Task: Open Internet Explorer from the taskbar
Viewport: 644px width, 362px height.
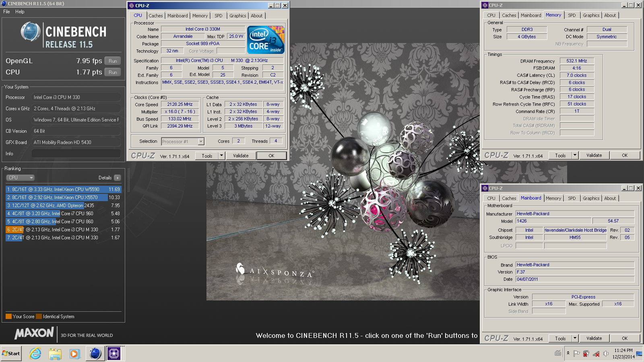Action: 35,354
